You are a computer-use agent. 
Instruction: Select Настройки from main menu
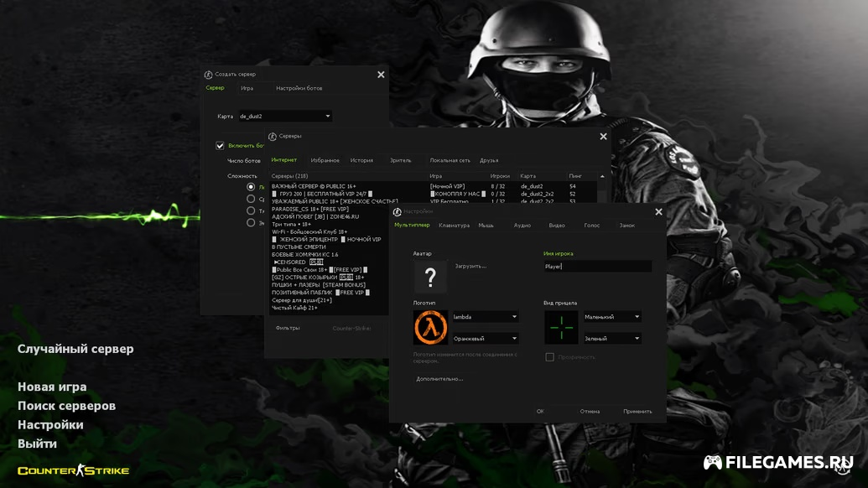[x=50, y=425]
